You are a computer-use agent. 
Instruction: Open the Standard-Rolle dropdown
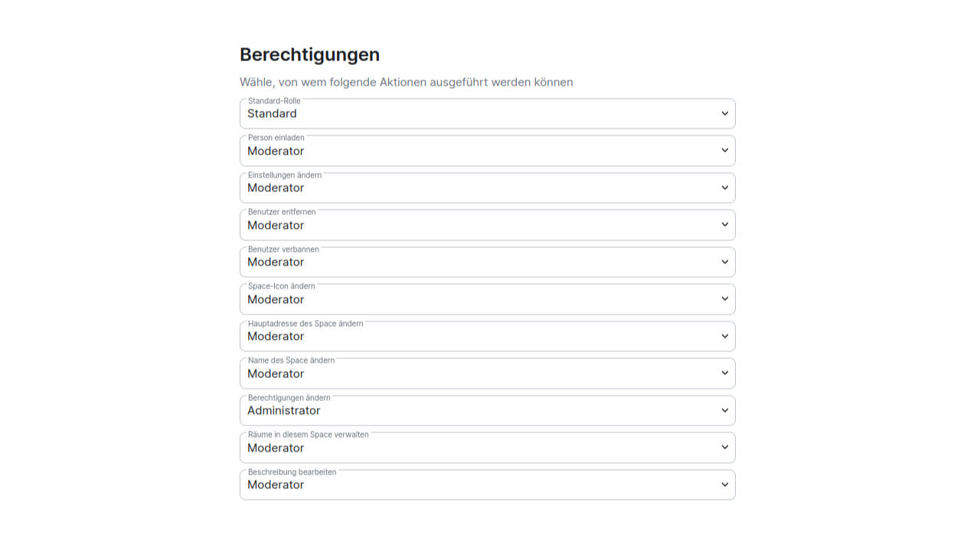[487, 113]
